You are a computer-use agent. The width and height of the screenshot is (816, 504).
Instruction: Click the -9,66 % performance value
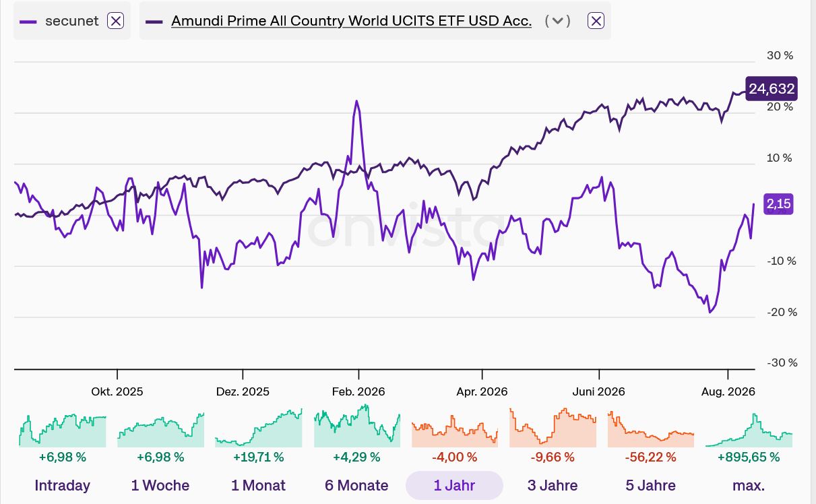[553, 458]
